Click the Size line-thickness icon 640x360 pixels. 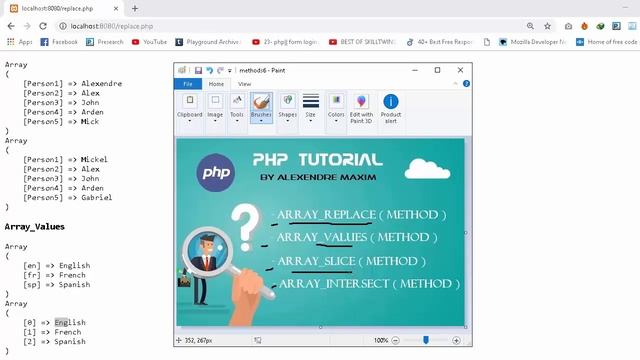tap(311, 101)
